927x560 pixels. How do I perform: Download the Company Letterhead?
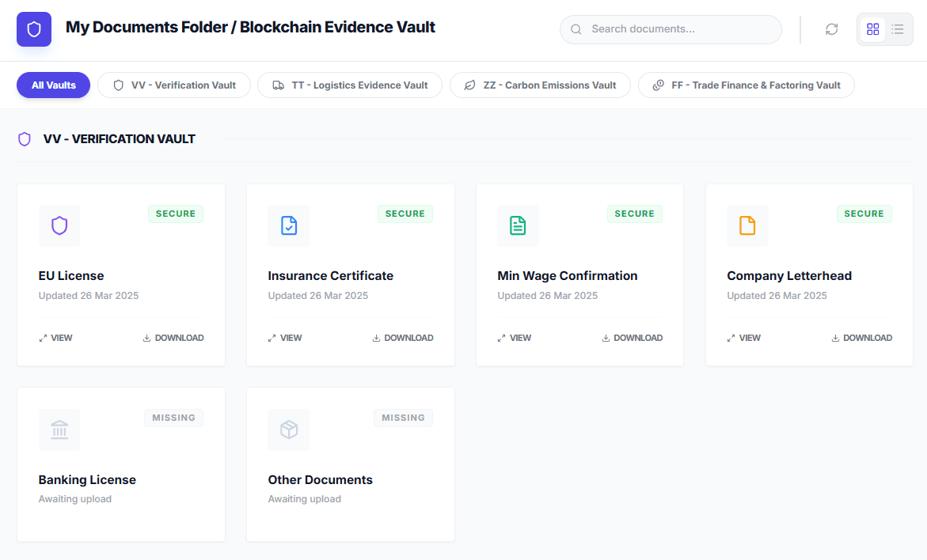point(861,338)
